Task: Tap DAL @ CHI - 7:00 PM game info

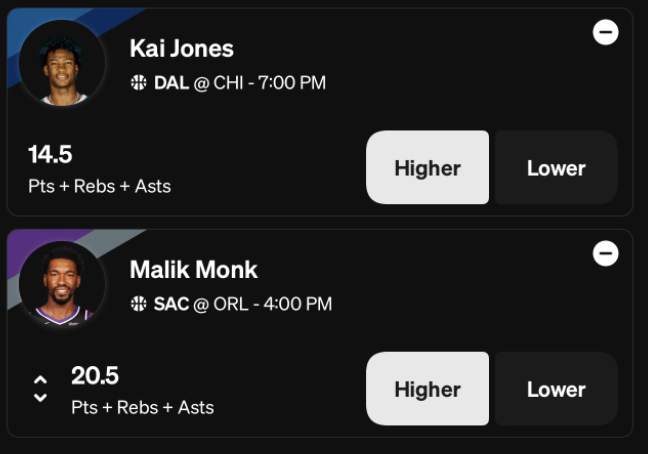Action: [240, 83]
